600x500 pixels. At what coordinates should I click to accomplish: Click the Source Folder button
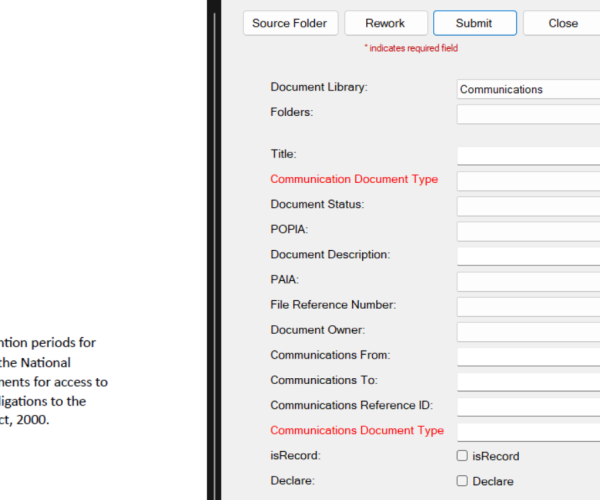click(x=290, y=23)
